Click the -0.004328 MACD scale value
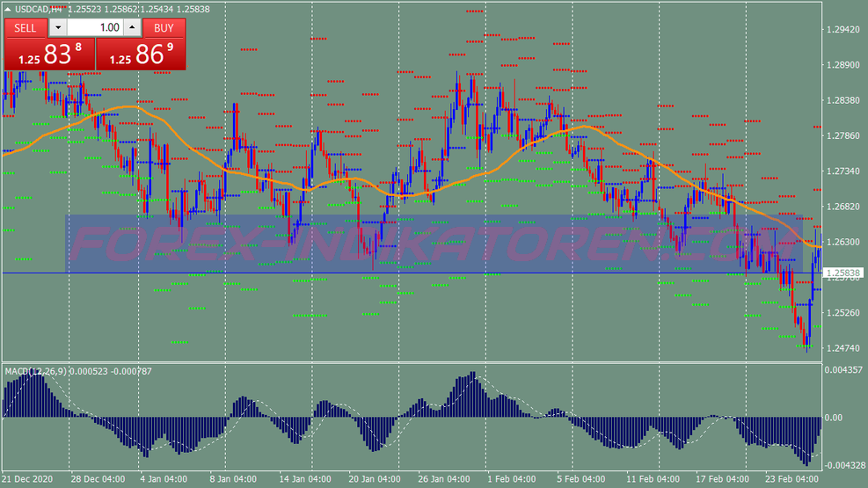This screenshot has width=868, height=488. [844, 465]
